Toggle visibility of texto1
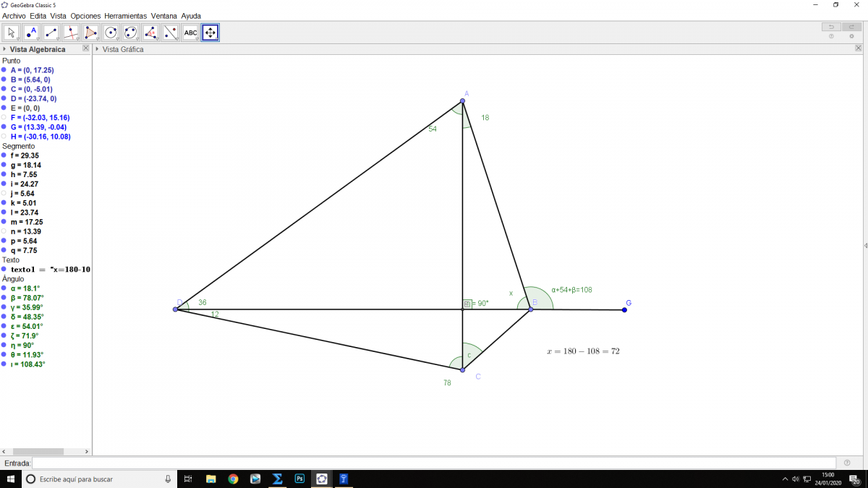Screen dimensions: 868x488 tap(4, 269)
